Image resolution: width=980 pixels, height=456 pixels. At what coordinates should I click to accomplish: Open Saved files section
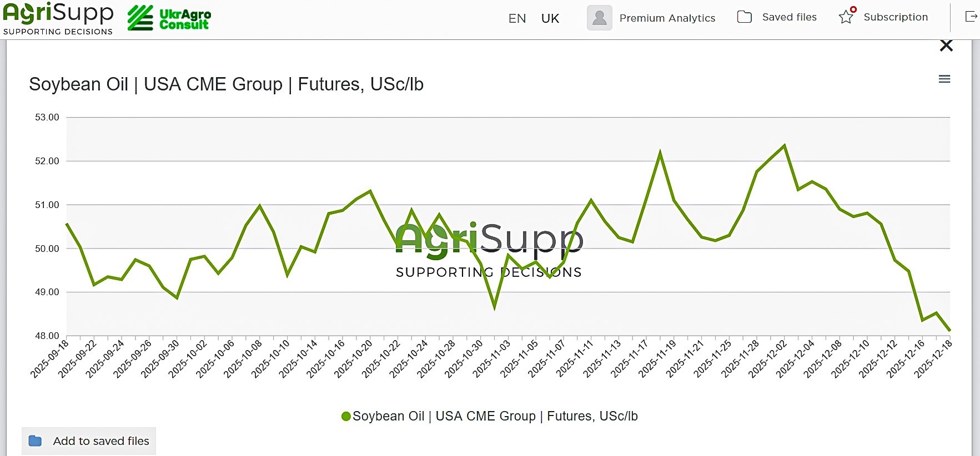tap(789, 17)
